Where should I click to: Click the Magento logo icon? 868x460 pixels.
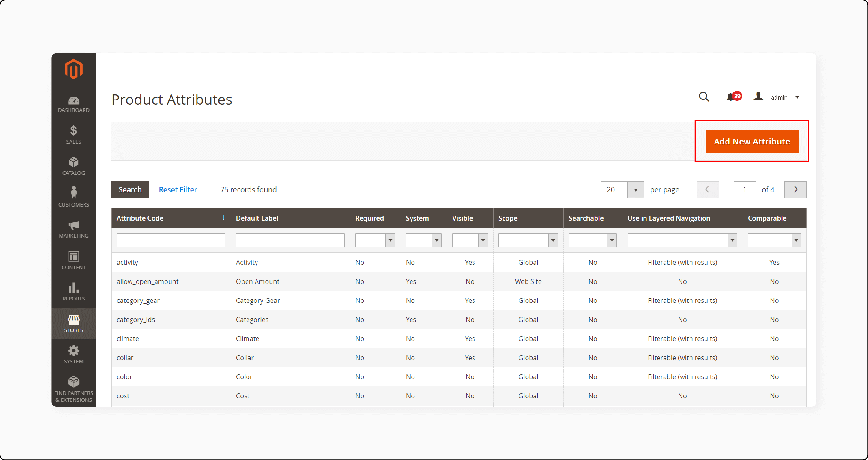pyautogui.click(x=73, y=69)
